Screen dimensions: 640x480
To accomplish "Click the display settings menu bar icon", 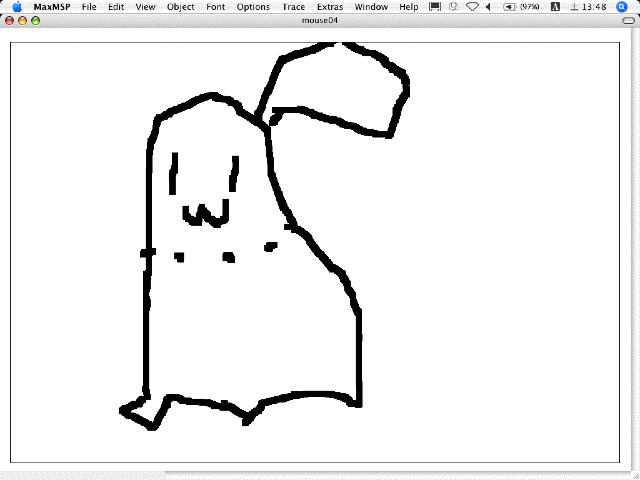I will point(435,7).
